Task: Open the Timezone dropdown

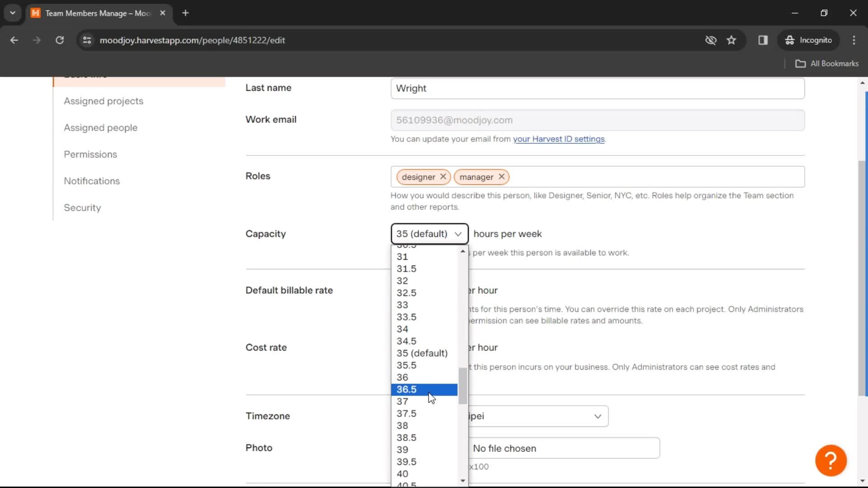Action: click(538, 416)
